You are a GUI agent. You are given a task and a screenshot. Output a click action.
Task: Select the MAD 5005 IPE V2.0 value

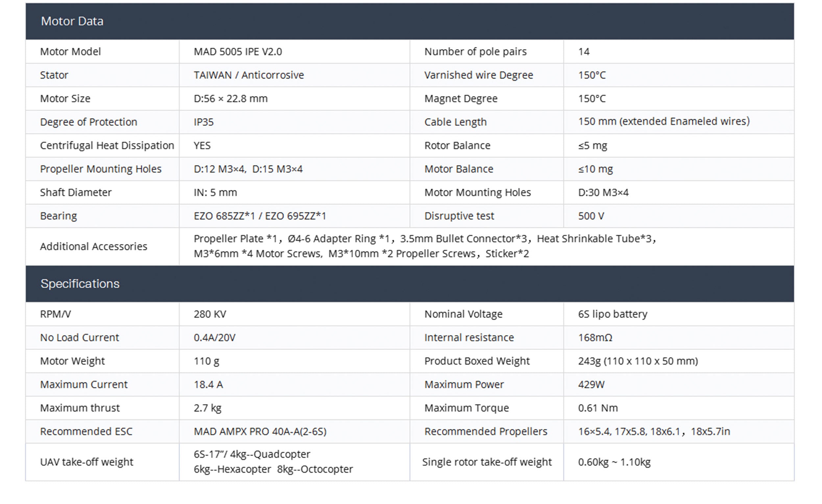coord(238,52)
